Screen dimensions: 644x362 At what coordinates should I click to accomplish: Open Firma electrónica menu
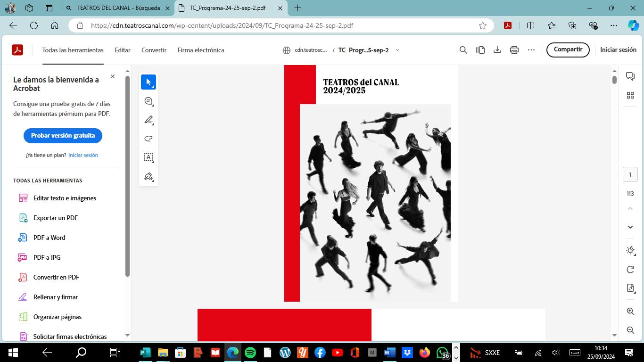click(x=201, y=50)
